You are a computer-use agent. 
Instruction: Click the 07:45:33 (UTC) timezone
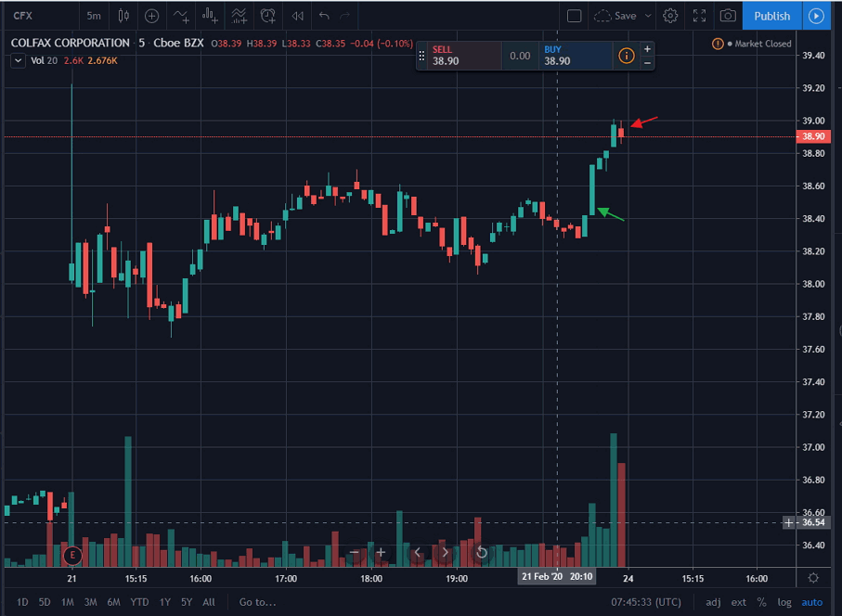coord(646,602)
